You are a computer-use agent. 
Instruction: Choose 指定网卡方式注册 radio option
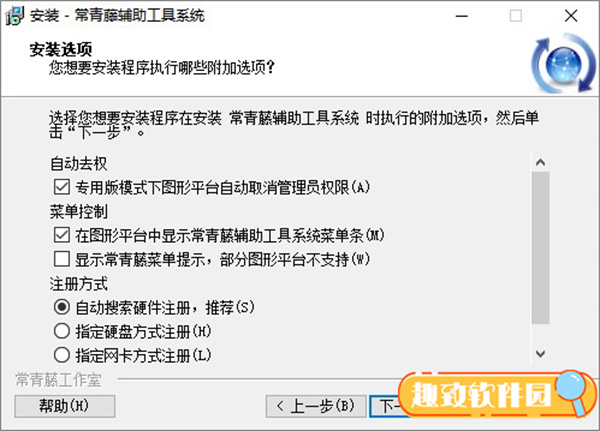click(x=62, y=355)
